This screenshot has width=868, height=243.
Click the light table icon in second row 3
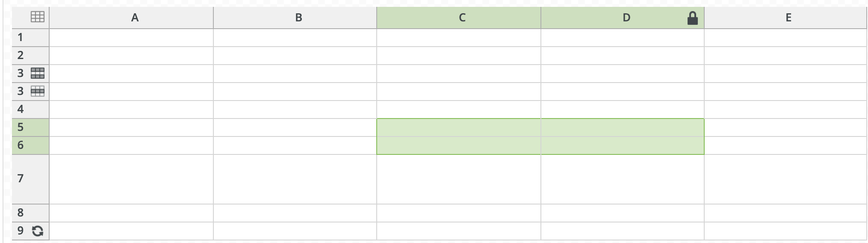tap(38, 91)
